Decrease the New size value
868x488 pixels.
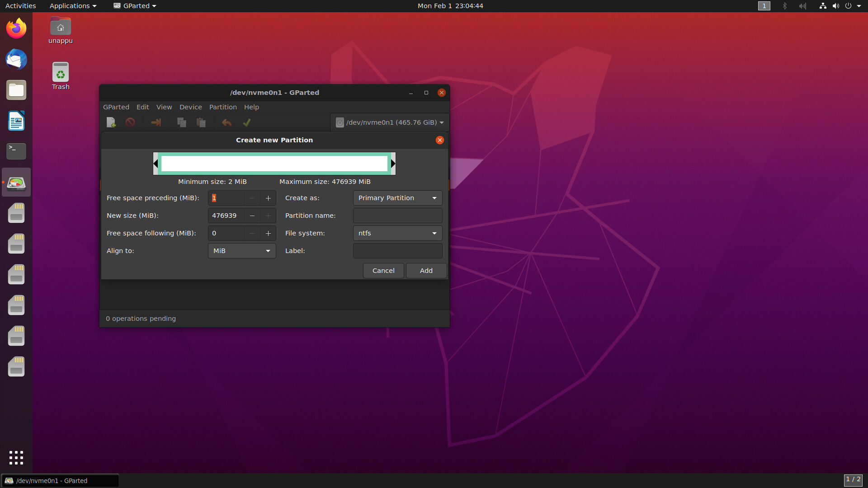point(252,216)
